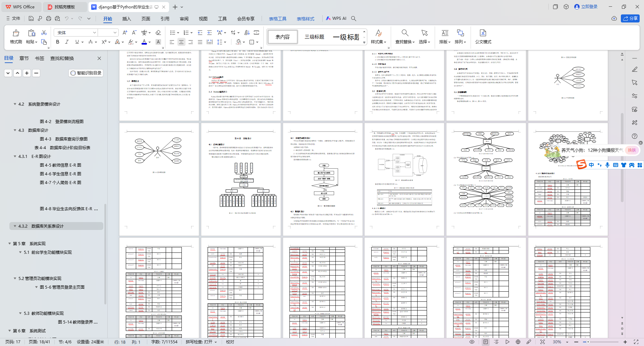This screenshot has width=644, height=346.
Task: Click the decrease indent icon
Action: point(200,33)
